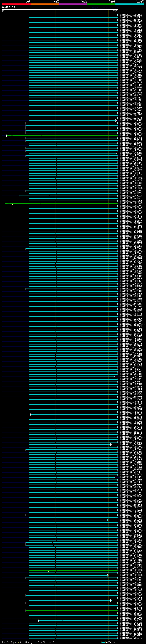Click the UniRef100_Q1HRI6 label
The image size is (146, 644).
point(131,228)
